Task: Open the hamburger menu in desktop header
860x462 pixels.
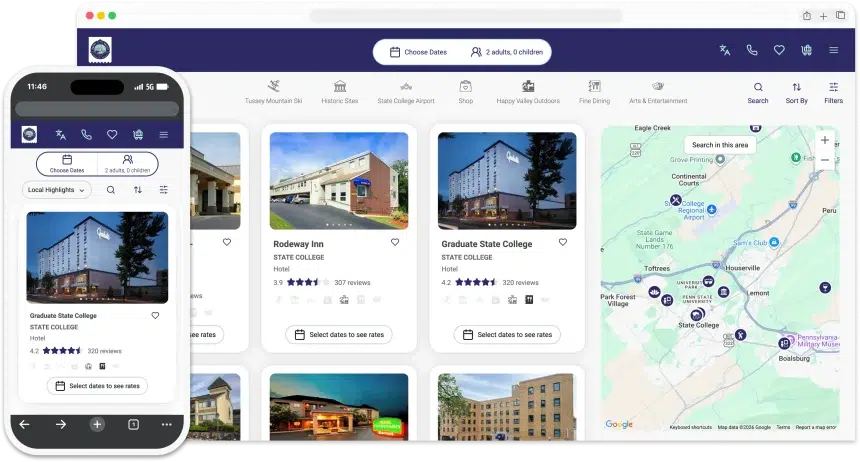Action: coord(834,50)
